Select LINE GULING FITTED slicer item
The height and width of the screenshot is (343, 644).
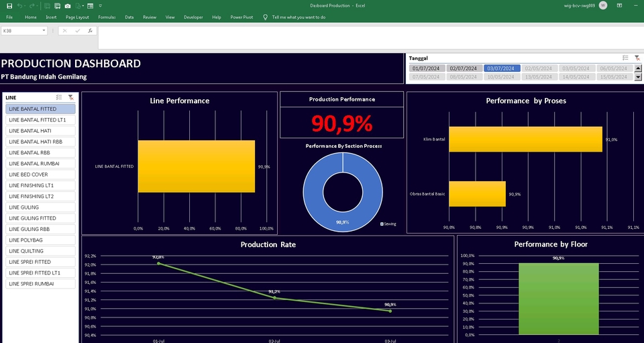point(40,218)
